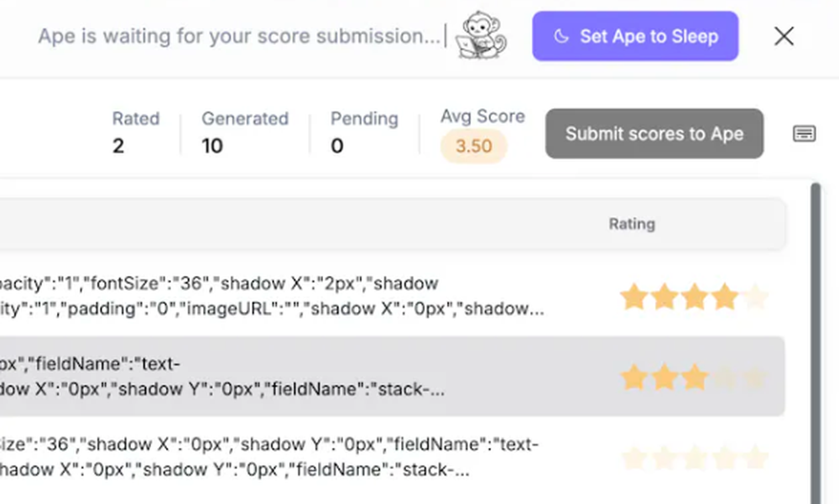839x504 pixels.
Task: Click the moon icon in sleep button
Action: click(560, 36)
